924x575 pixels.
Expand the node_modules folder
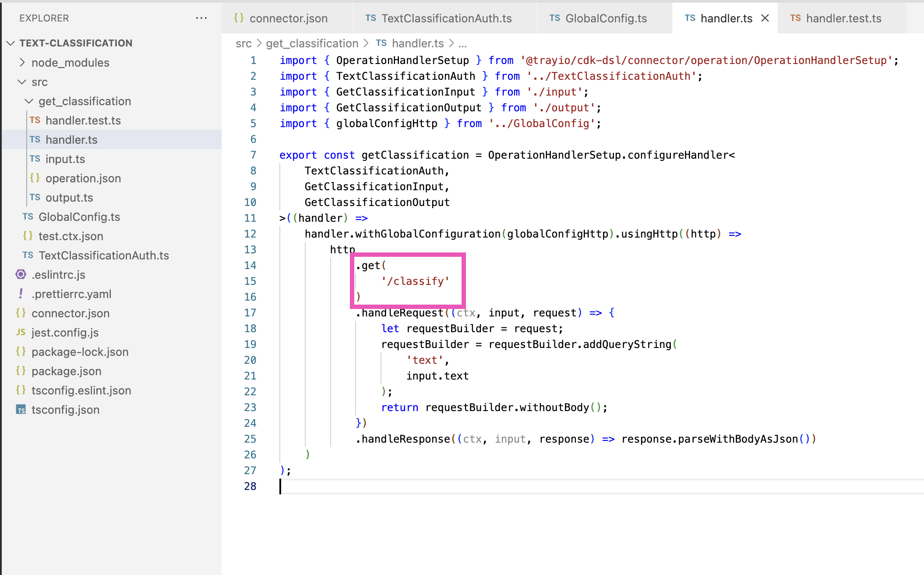tap(22, 62)
